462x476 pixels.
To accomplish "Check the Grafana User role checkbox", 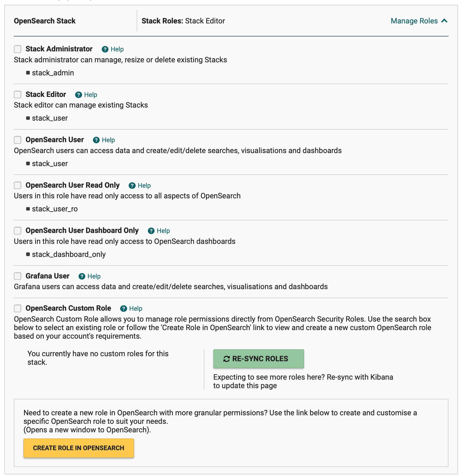I will click(x=18, y=276).
